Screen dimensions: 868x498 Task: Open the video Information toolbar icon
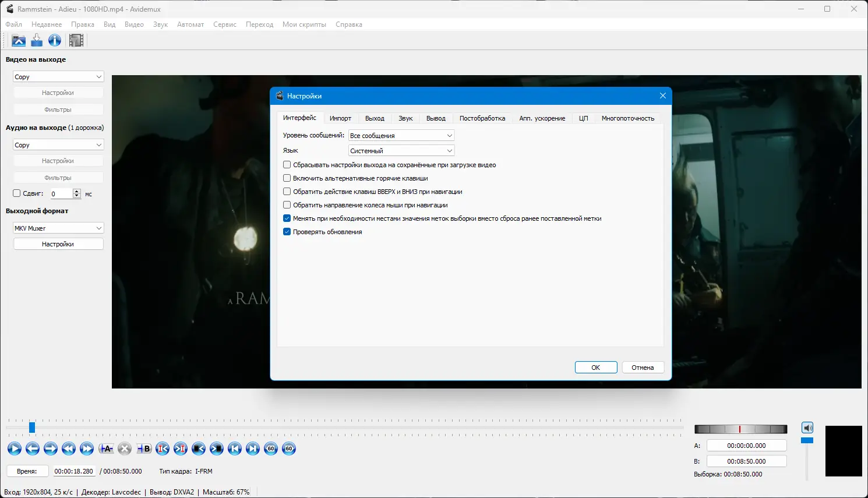tap(55, 40)
